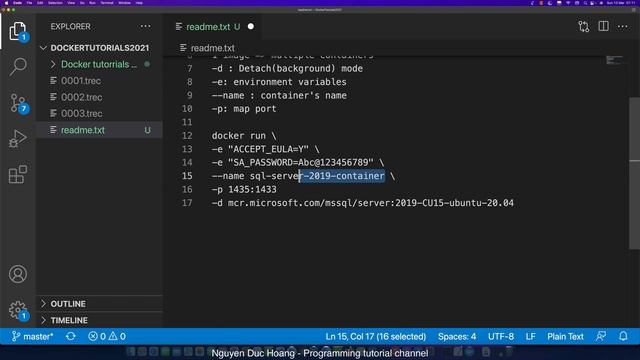Screen dimensions: 640x360
Task: Open the Extensions view icon
Action: coord(18,174)
